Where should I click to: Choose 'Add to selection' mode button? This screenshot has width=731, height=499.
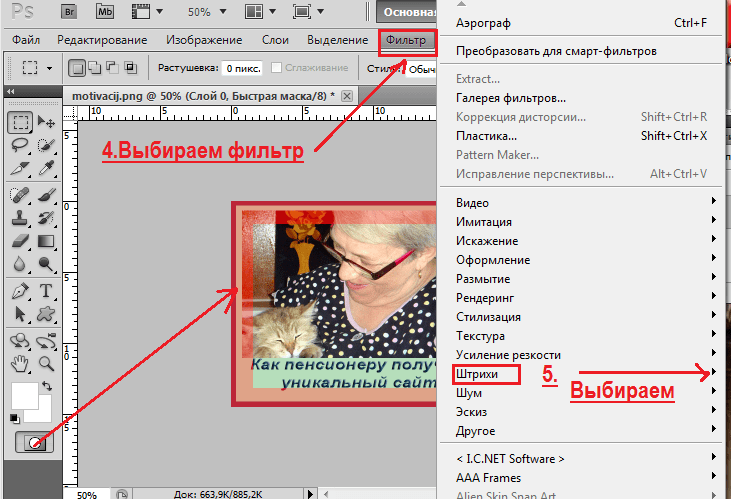(94, 68)
